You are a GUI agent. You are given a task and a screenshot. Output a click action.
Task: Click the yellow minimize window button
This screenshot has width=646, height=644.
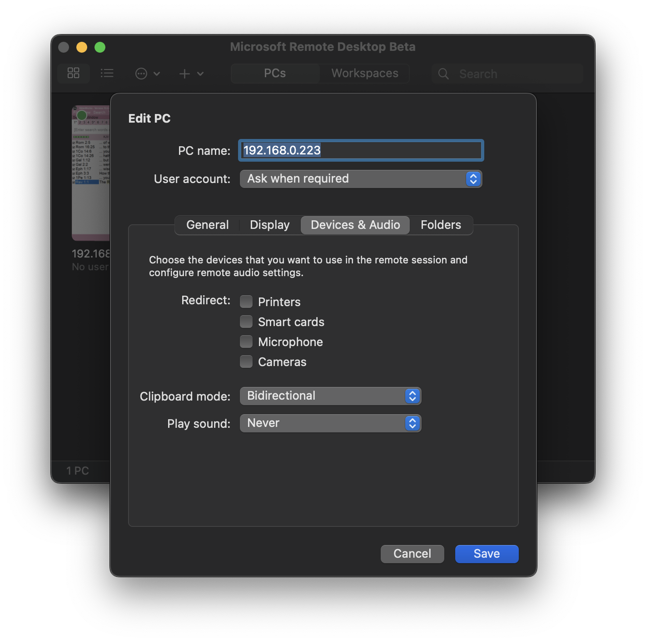coord(82,47)
